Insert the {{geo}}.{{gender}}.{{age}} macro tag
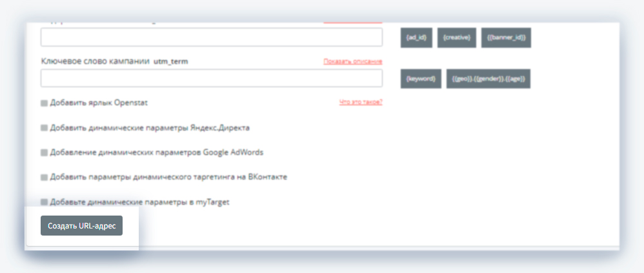644x273 pixels. point(488,79)
